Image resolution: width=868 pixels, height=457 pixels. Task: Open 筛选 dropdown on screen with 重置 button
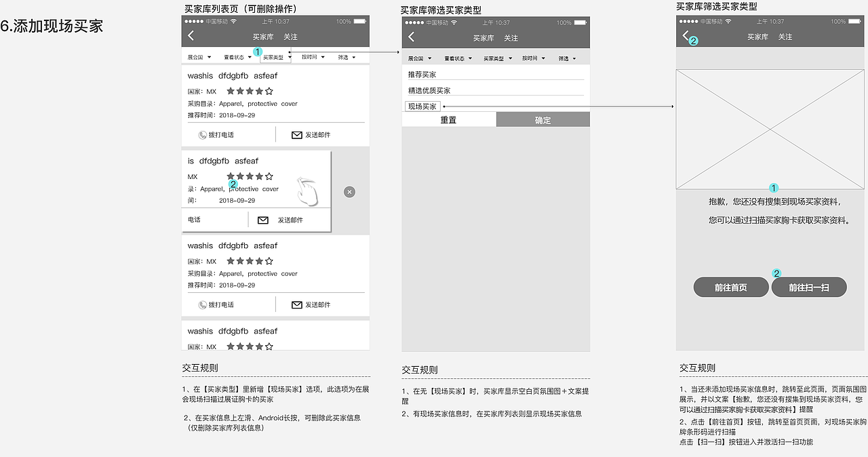tap(568, 58)
